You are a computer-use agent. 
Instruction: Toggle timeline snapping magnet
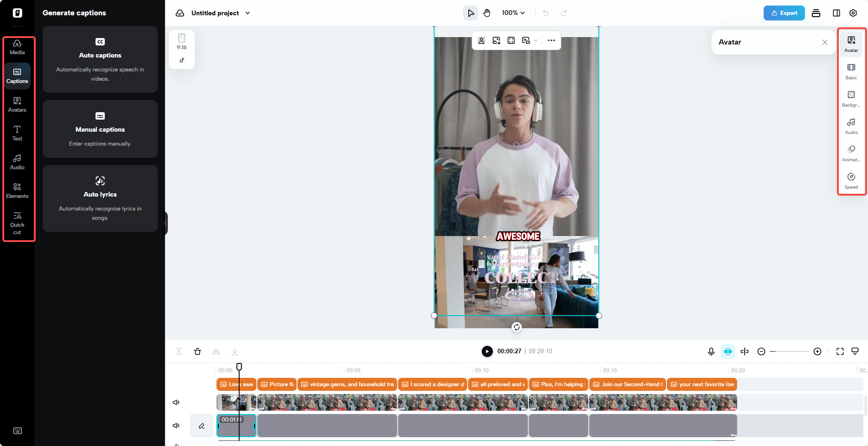pyautogui.click(x=728, y=351)
